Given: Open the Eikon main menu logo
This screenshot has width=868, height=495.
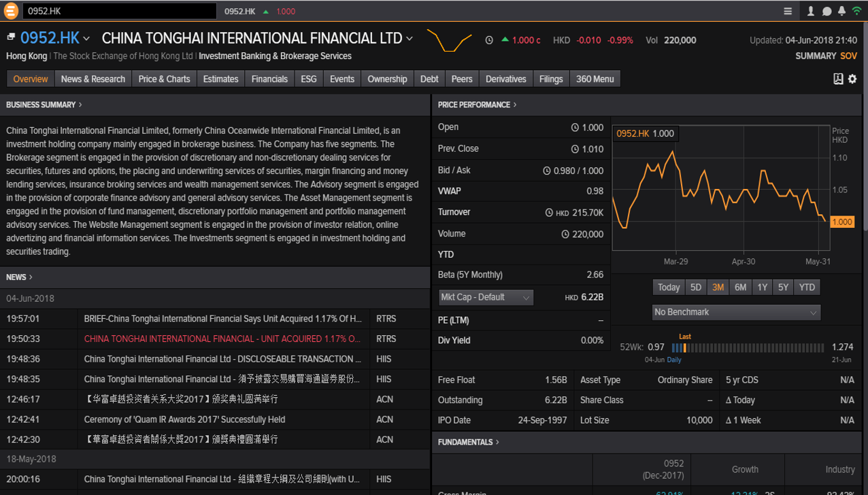Looking at the screenshot, I should [x=11, y=11].
